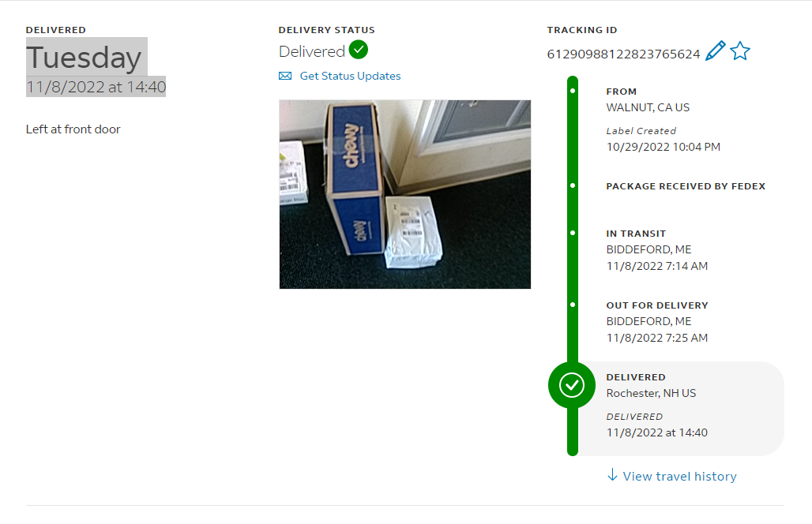Image resolution: width=812 pixels, height=524 pixels.
Task: Open the proof of delivery photo
Action: click(x=405, y=194)
